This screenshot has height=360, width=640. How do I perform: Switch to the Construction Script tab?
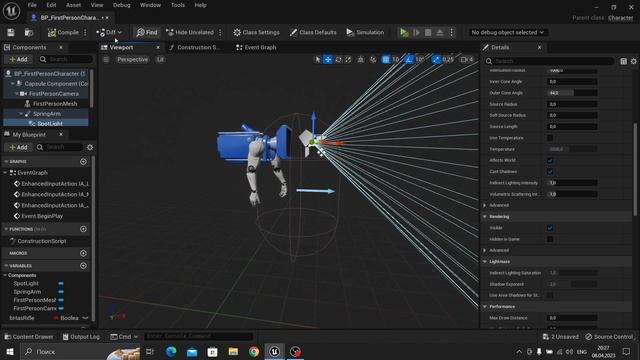point(194,47)
